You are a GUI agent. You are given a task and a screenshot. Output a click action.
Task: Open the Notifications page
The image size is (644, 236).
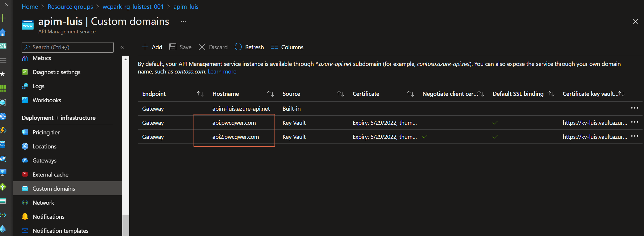pos(49,217)
